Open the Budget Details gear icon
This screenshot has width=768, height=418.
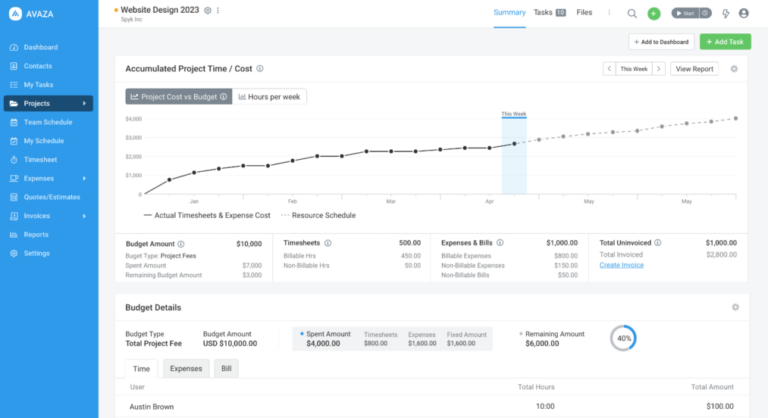click(734, 307)
